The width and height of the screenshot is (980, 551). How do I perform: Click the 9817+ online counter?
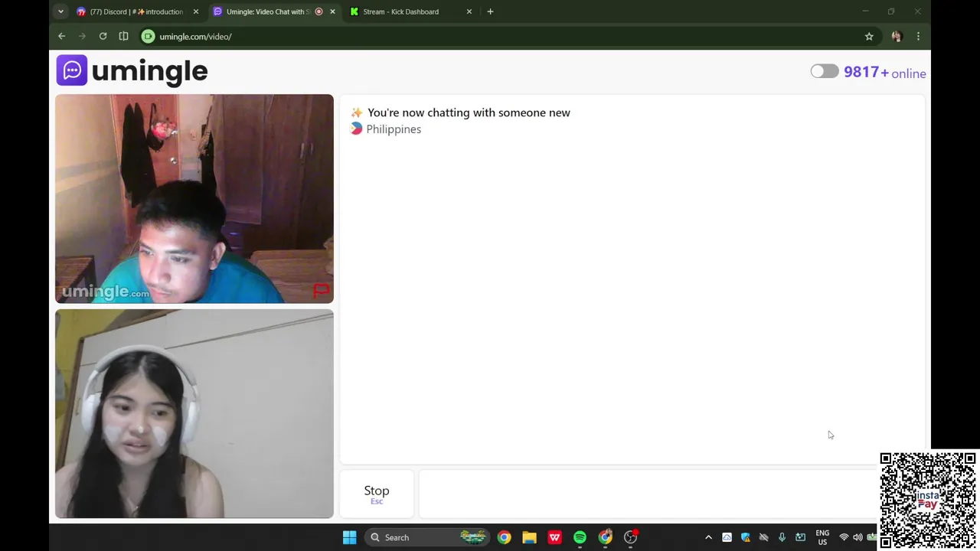885,73
